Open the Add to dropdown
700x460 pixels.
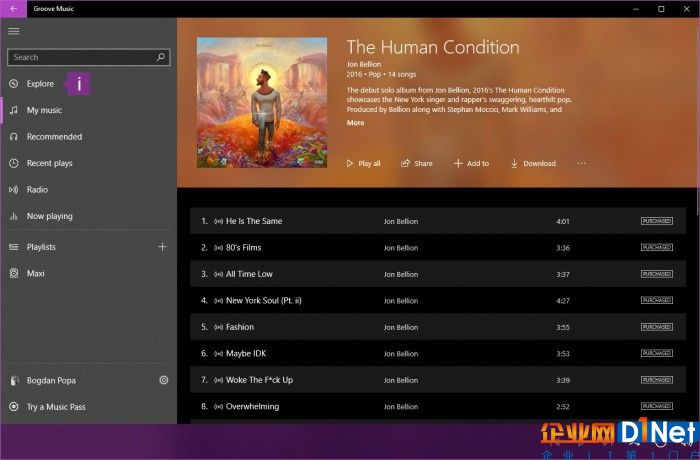pos(471,163)
